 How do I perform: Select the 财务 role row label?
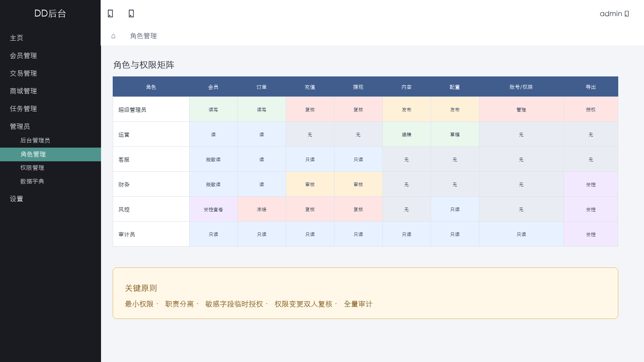151,184
